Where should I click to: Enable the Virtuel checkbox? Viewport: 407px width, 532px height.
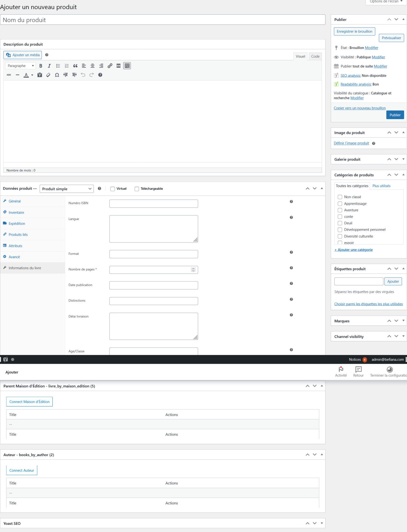tap(113, 189)
